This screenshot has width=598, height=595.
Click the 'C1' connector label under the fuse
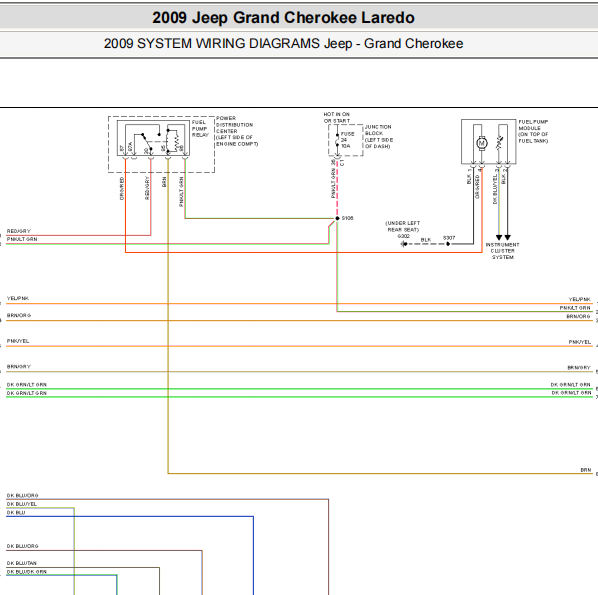(342, 163)
